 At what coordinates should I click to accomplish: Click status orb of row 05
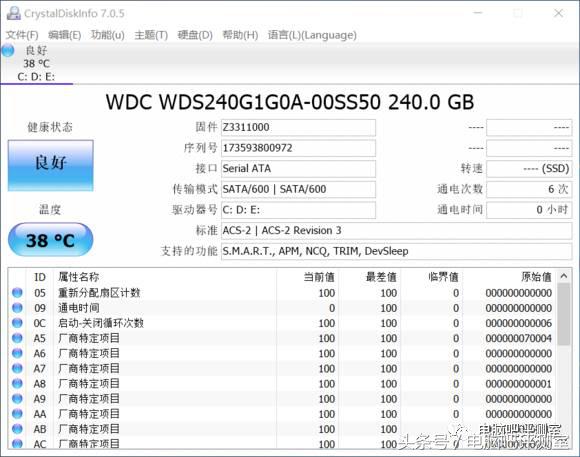pos(17,293)
